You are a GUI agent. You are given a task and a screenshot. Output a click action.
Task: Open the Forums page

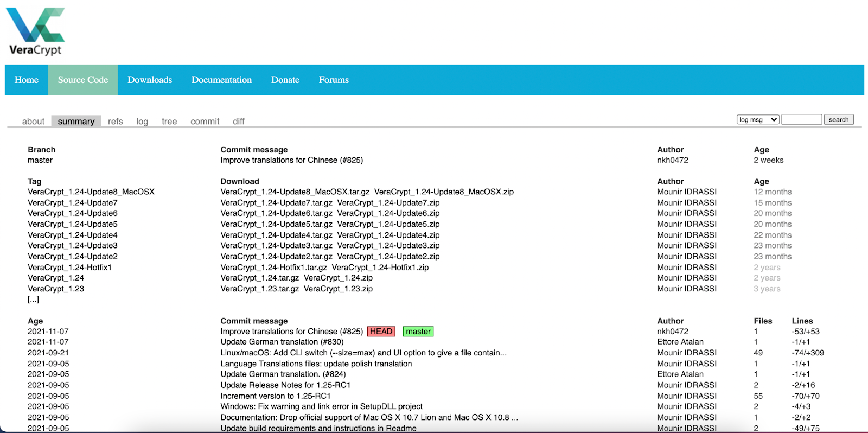click(334, 80)
